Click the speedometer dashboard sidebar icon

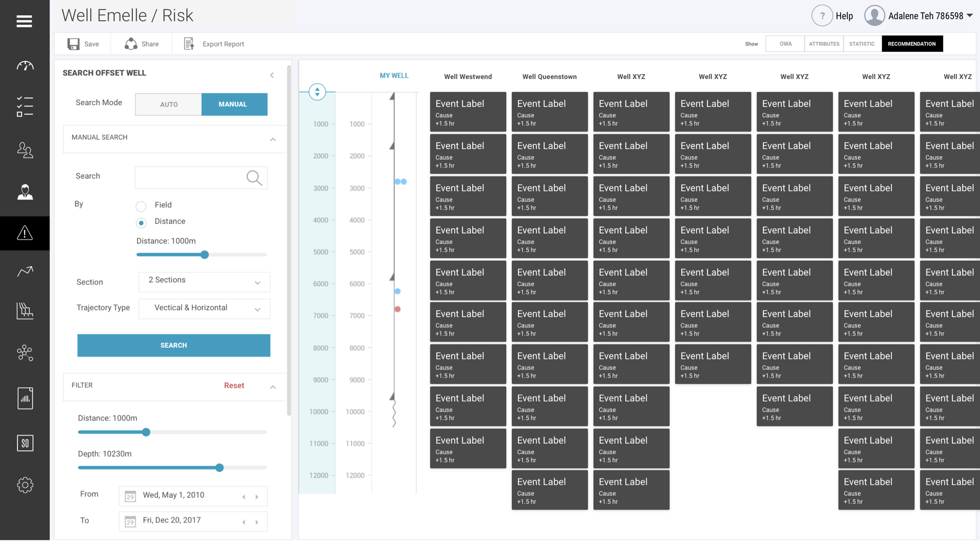(x=24, y=66)
